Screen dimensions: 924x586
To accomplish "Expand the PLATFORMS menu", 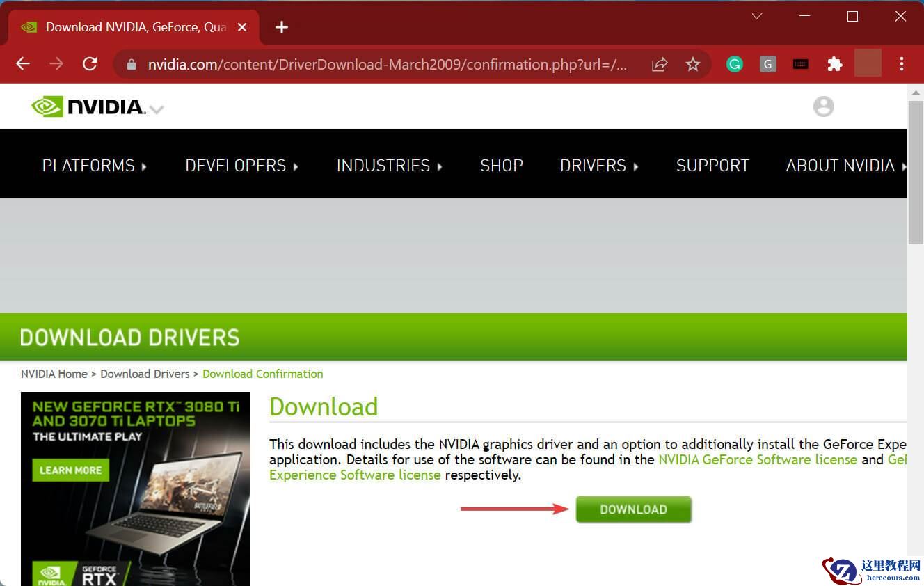I will click(95, 166).
